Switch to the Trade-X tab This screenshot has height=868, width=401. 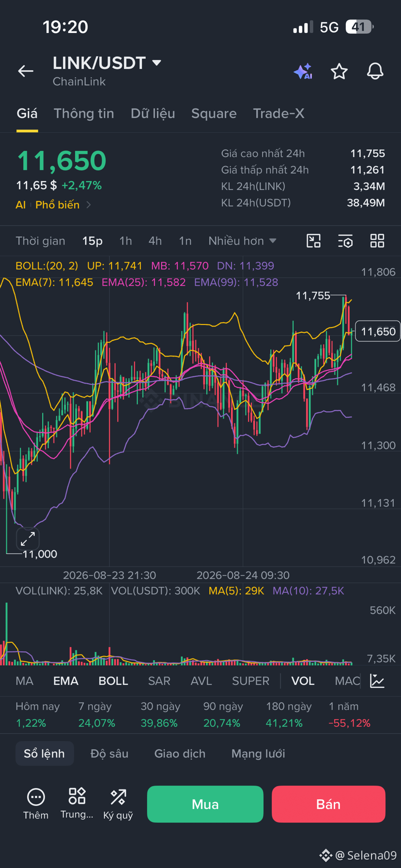pos(278,113)
